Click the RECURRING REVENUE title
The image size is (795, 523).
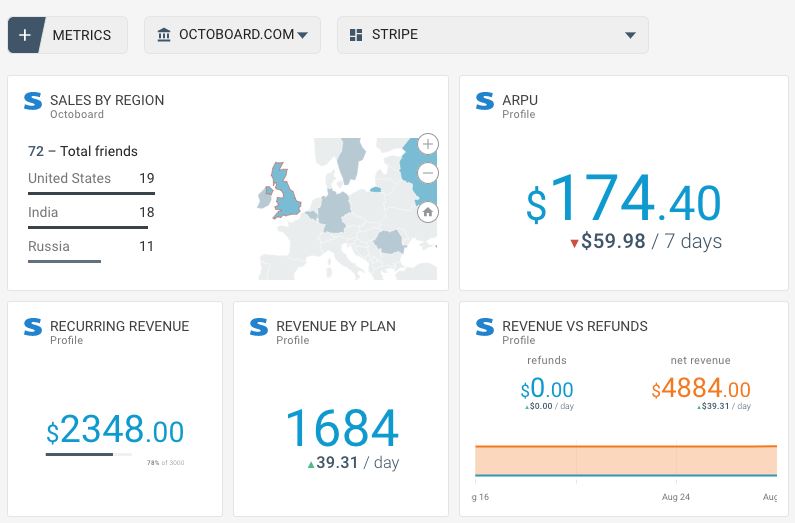120,326
